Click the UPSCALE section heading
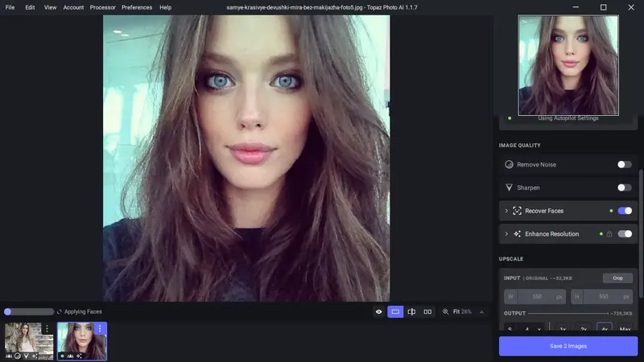The width and height of the screenshot is (644, 362). (x=511, y=259)
